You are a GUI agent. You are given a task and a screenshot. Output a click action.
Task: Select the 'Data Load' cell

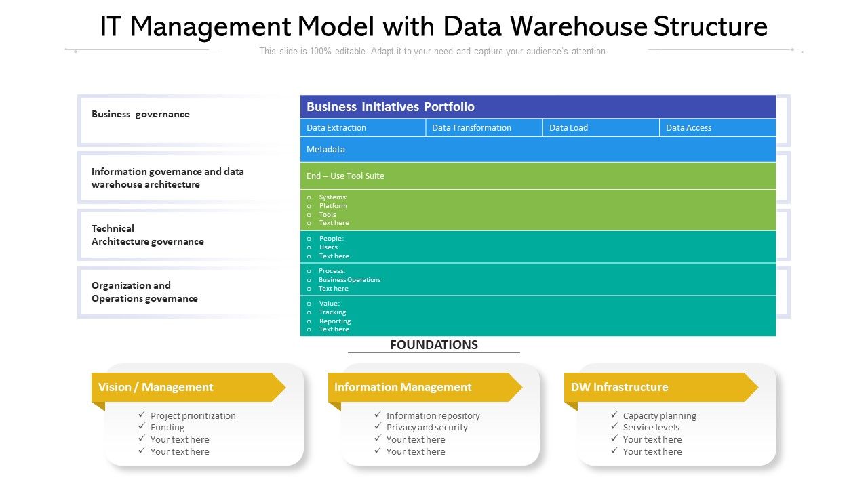[x=601, y=127]
